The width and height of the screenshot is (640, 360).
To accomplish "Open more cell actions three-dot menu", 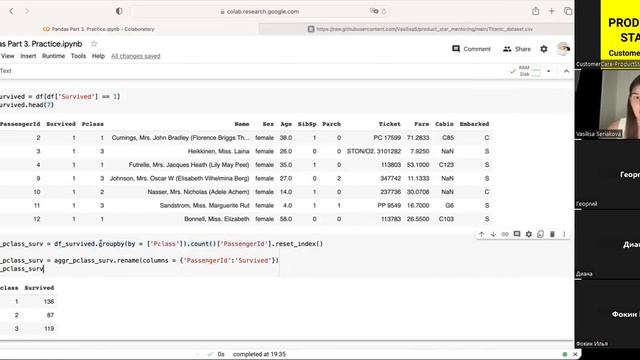I will point(564,234).
